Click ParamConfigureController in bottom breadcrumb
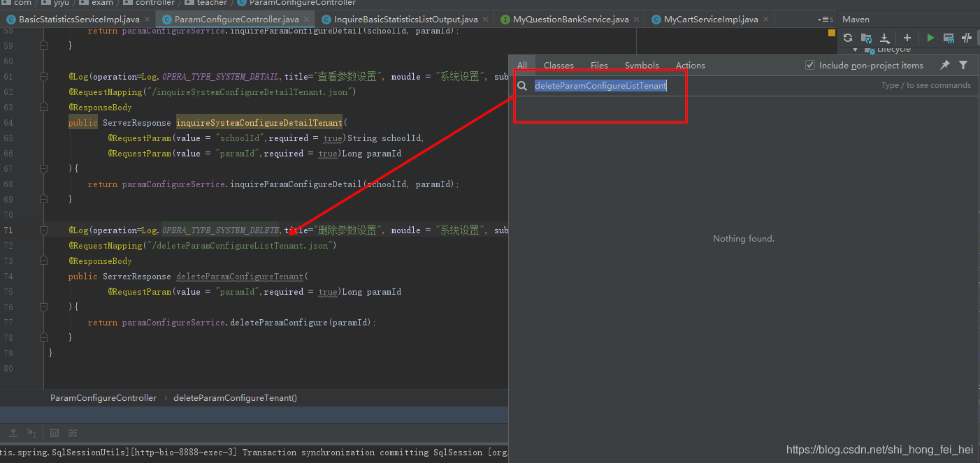Image resolution: width=980 pixels, height=463 pixels. coord(103,397)
